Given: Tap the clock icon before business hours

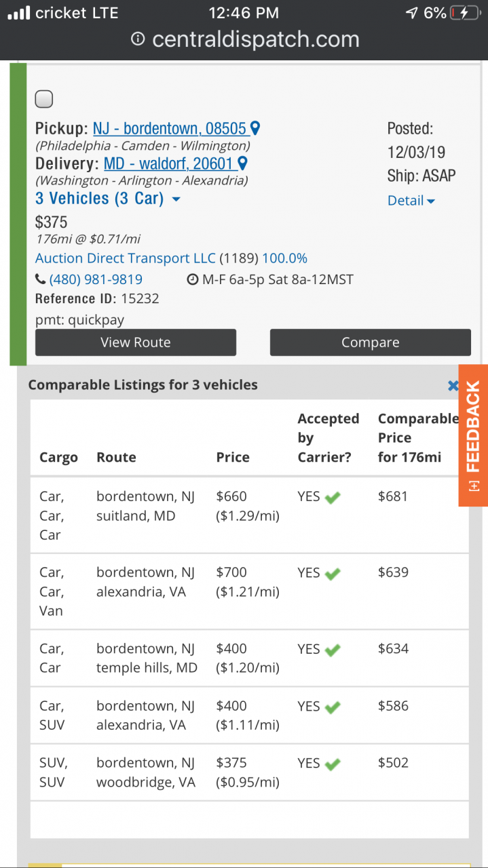Looking at the screenshot, I should [x=193, y=279].
